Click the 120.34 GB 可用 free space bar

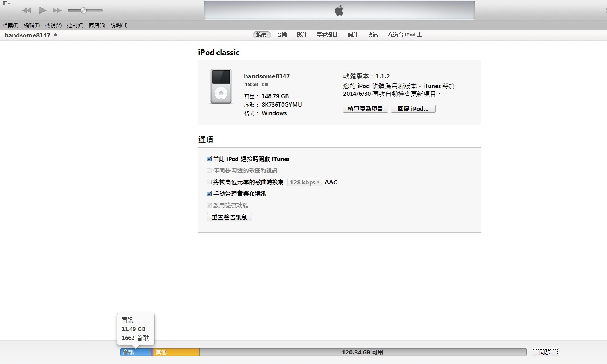click(363, 352)
